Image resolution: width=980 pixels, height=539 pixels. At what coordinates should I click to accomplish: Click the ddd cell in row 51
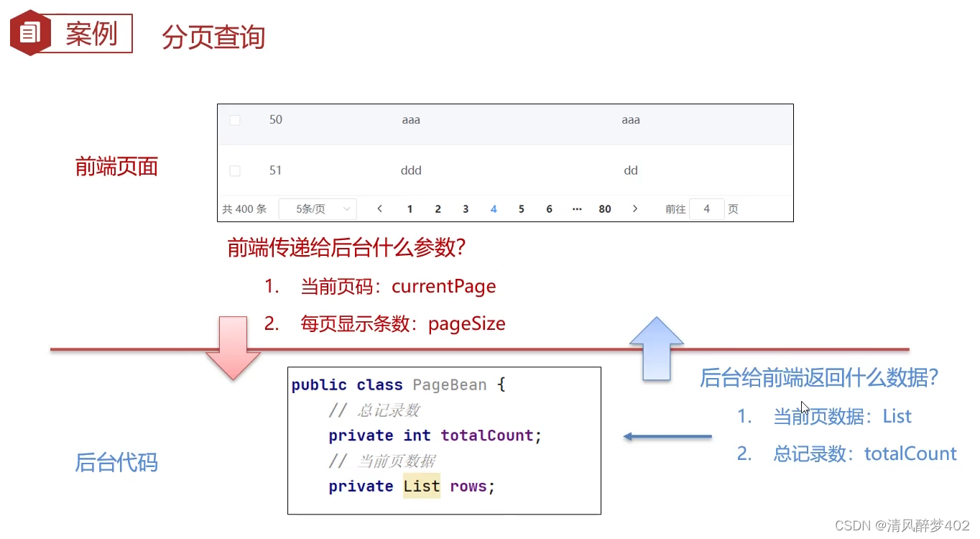[x=411, y=171]
